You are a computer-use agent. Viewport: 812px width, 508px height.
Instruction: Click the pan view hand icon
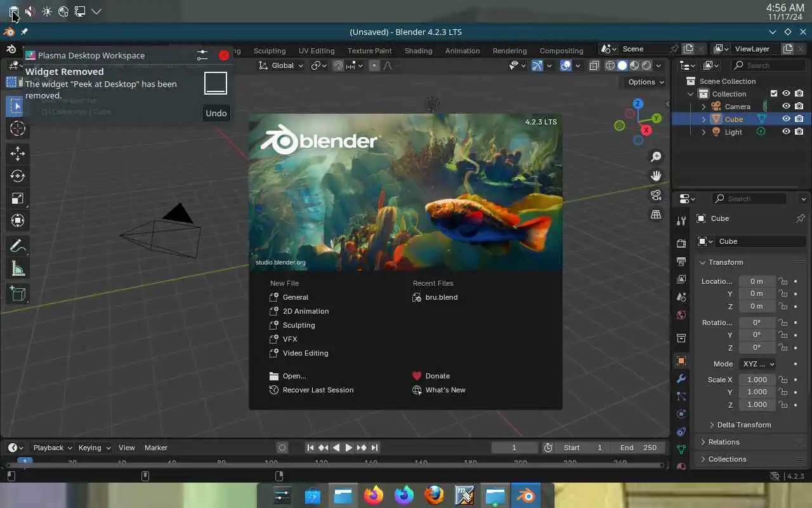click(656, 176)
